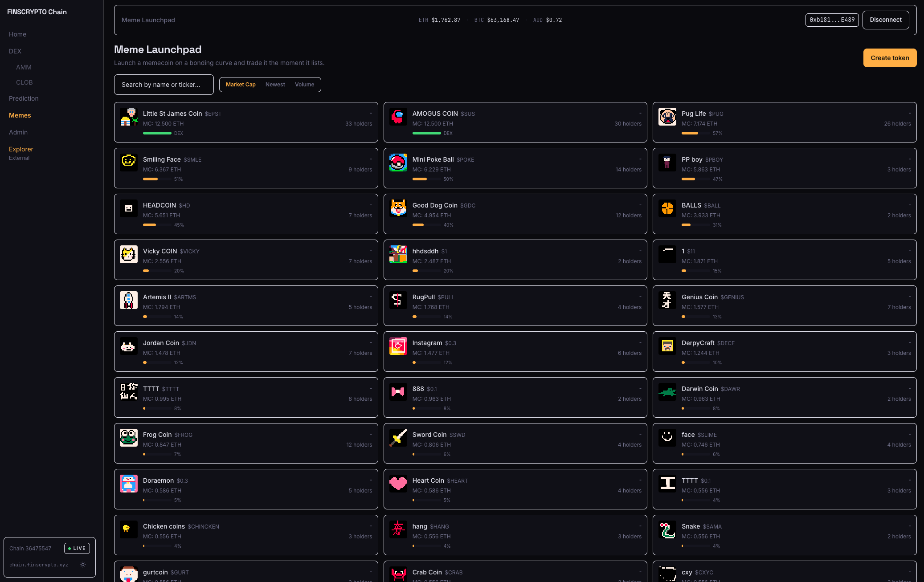Click the Instagram token icon
924x582 pixels.
[x=398, y=346]
